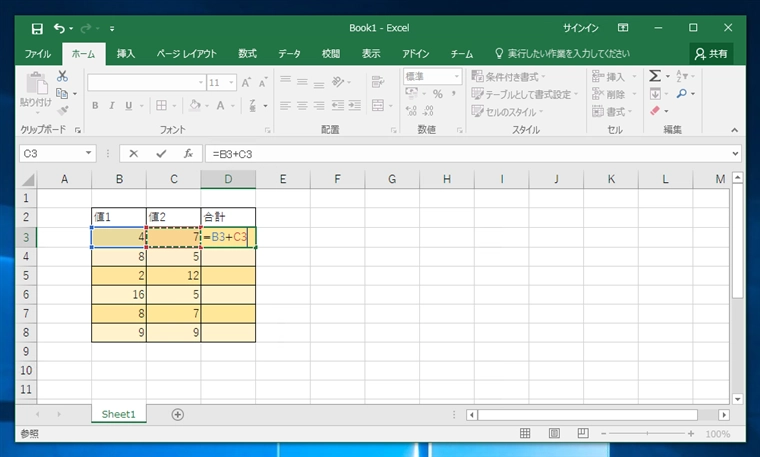760x457 pixels.
Task: Click the Orientation text angle icon
Action: 338,82
